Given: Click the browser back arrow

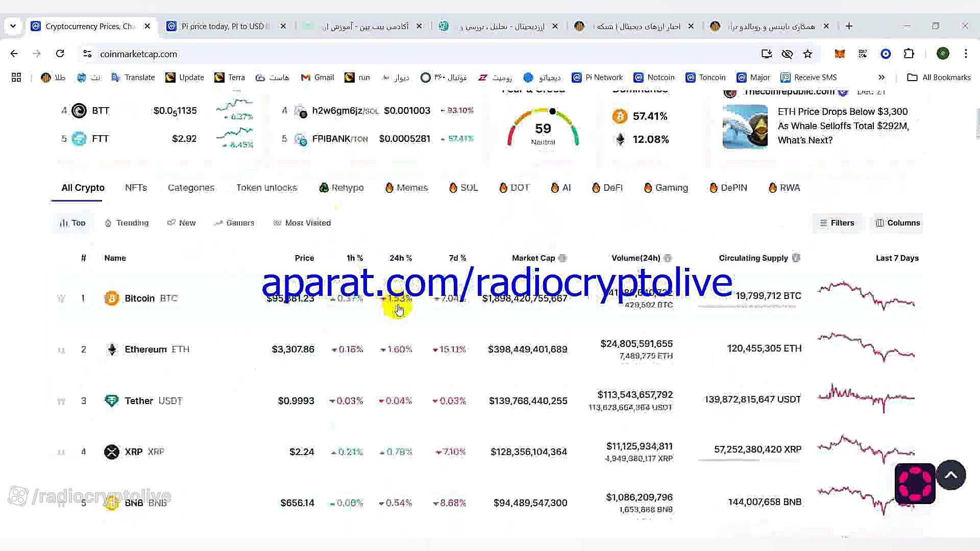Looking at the screenshot, I should pyautogui.click(x=14, y=54).
